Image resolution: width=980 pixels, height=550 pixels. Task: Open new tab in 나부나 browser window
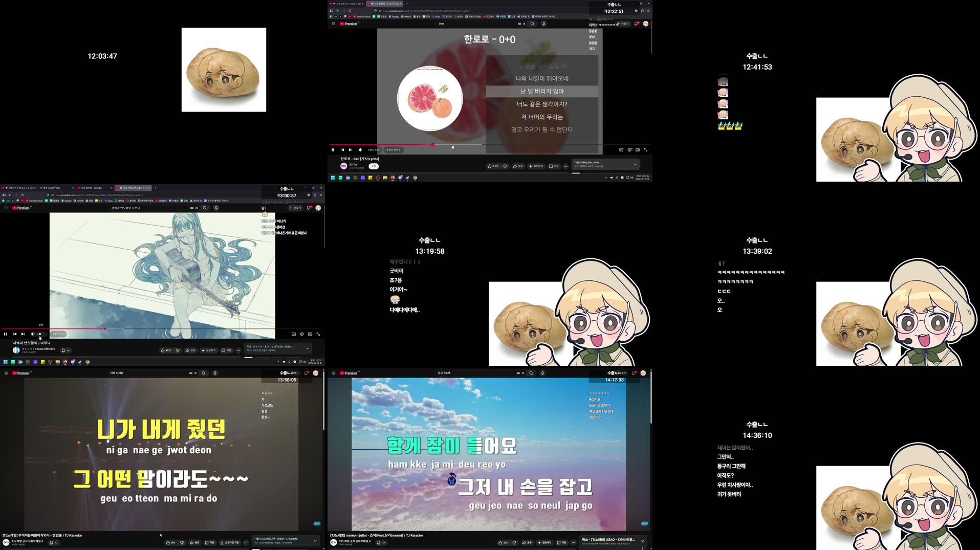(x=156, y=188)
